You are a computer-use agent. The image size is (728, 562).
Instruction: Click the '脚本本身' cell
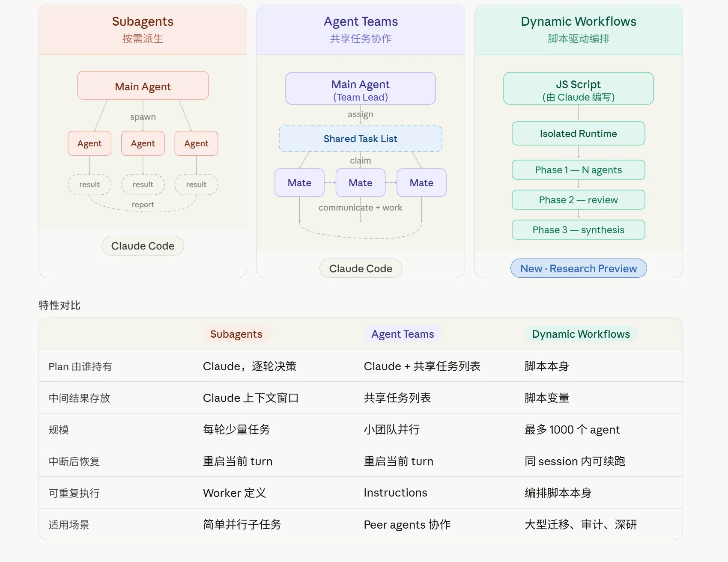(x=547, y=366)
